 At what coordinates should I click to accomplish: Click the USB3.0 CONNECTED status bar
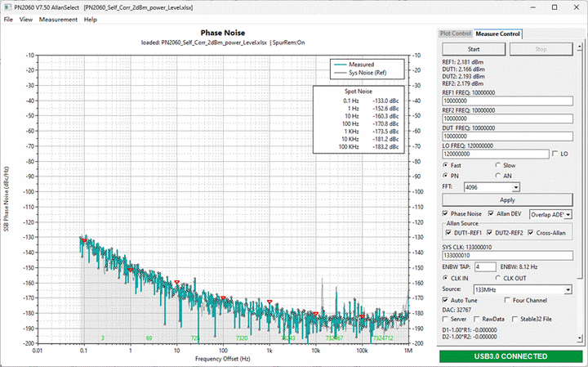tap(510, 356)
